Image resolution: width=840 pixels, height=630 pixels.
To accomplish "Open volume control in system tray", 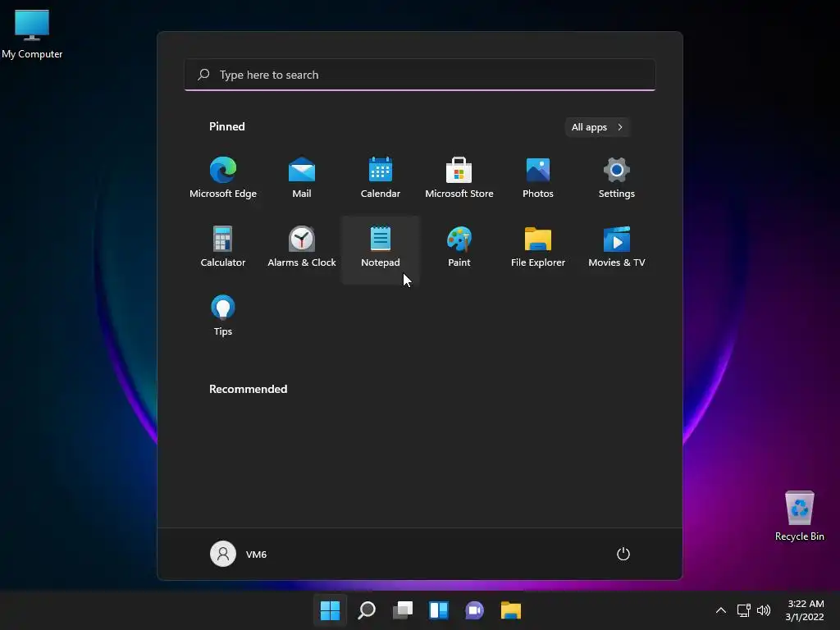I will point(764,610).
